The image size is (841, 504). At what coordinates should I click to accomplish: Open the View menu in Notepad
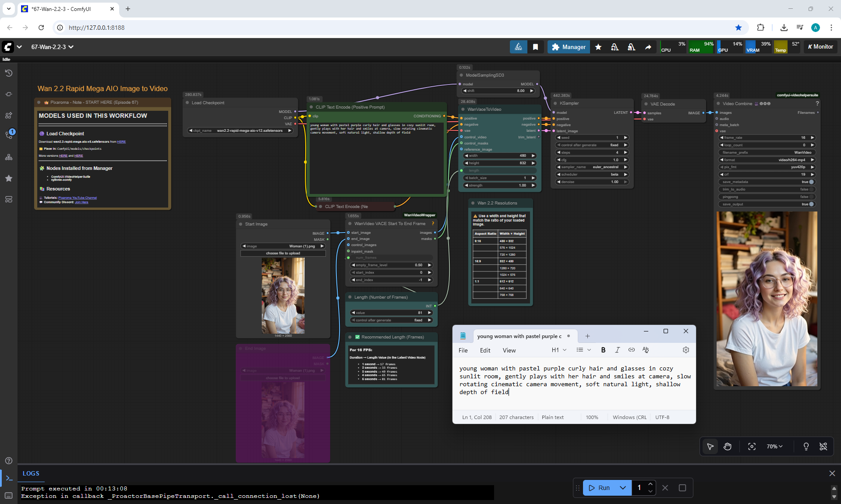[509, 350]
